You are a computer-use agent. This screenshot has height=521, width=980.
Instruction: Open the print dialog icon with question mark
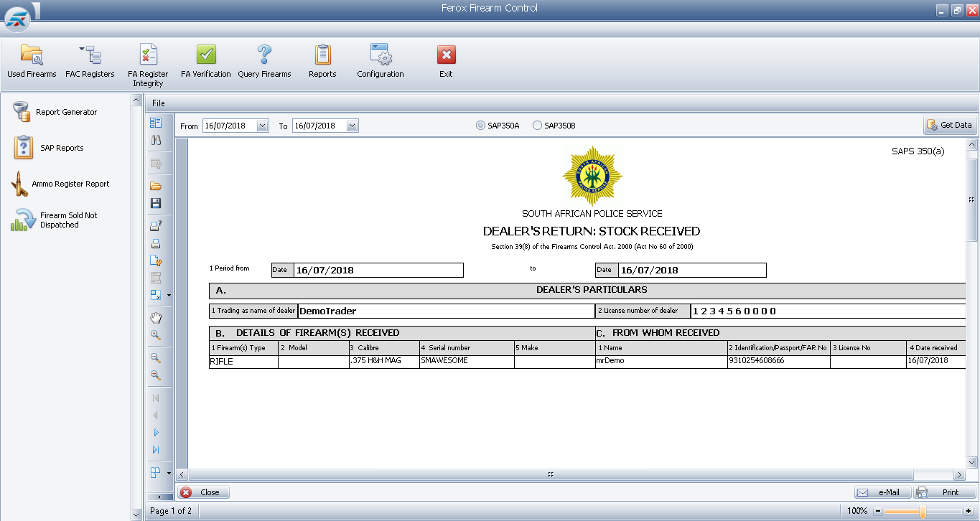pos(156,226)
